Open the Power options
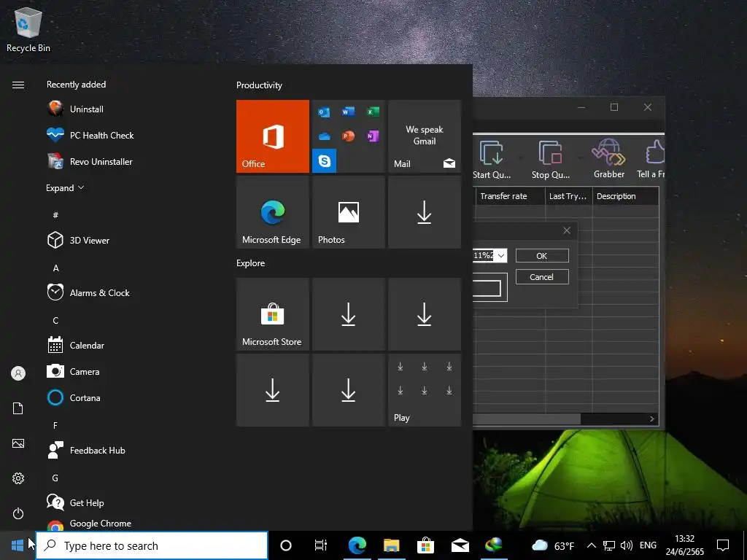Viewport: 747px width, 560px height. pyautogui.click(x=18, y=513)
